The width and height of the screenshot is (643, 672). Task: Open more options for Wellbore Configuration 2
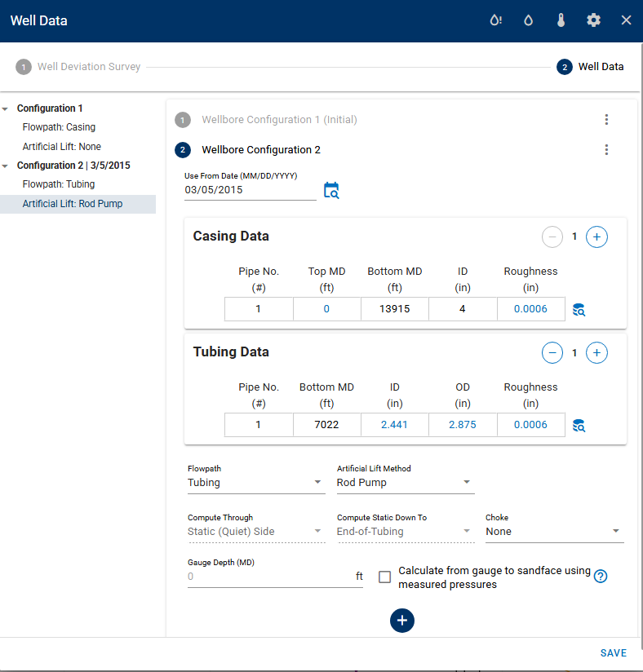pyautogui.click(x=606, y=150)
